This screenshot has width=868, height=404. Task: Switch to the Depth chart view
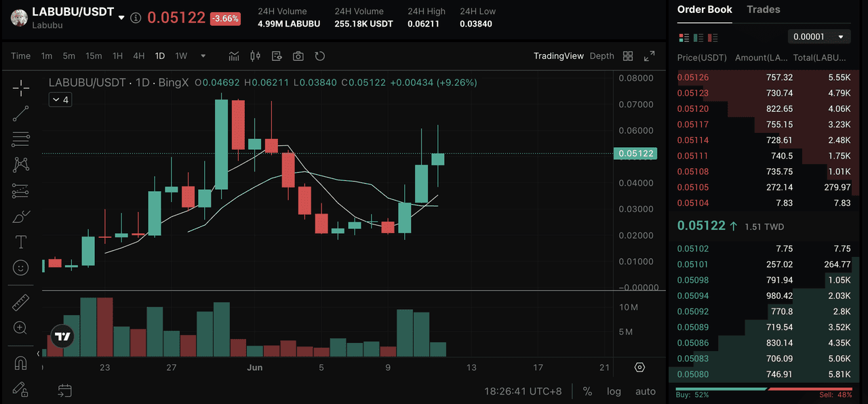pyautogui.click(x=601, y=56)
